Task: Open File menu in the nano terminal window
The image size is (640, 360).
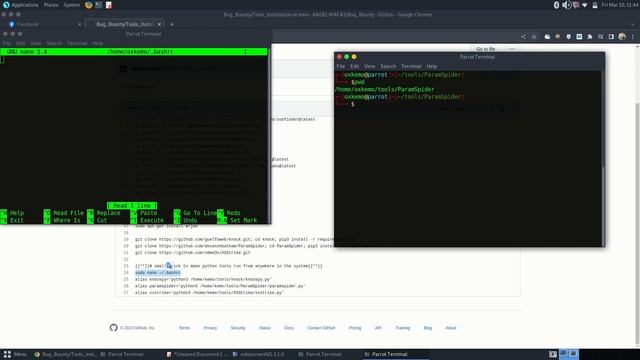Action: [x=7, y=43]
